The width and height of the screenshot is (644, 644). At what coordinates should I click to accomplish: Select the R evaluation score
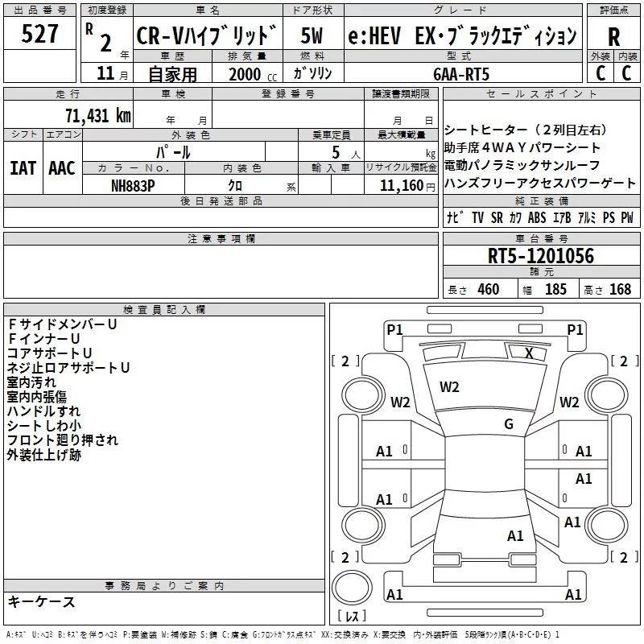click(x=613, y=37)
